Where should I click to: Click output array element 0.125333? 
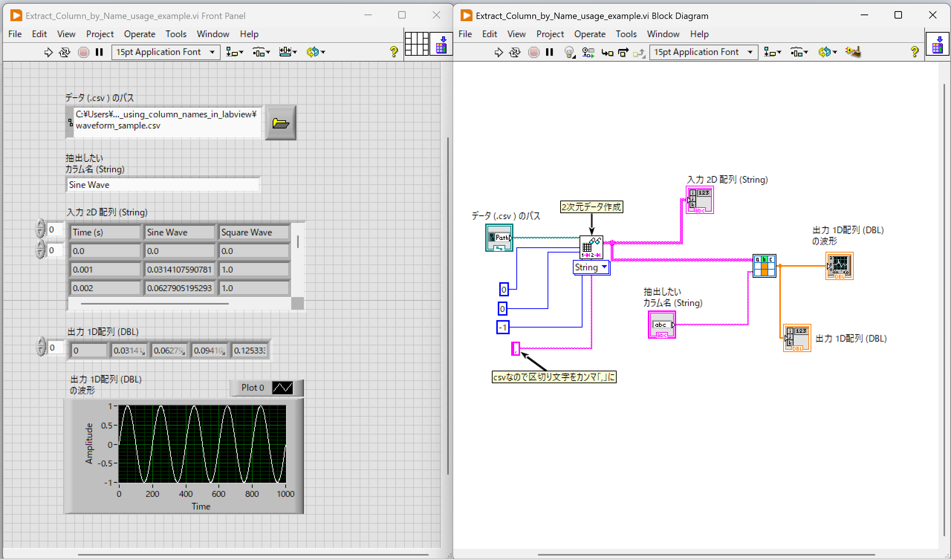pyautogui.click(x=250, y=351)
